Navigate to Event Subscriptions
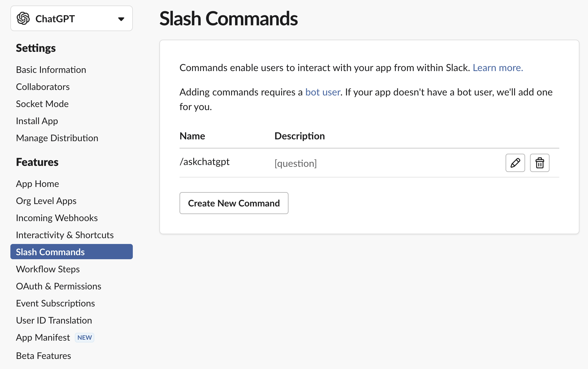Image resolution: width=588 pixels, height=369 pixels. (55, 303)
